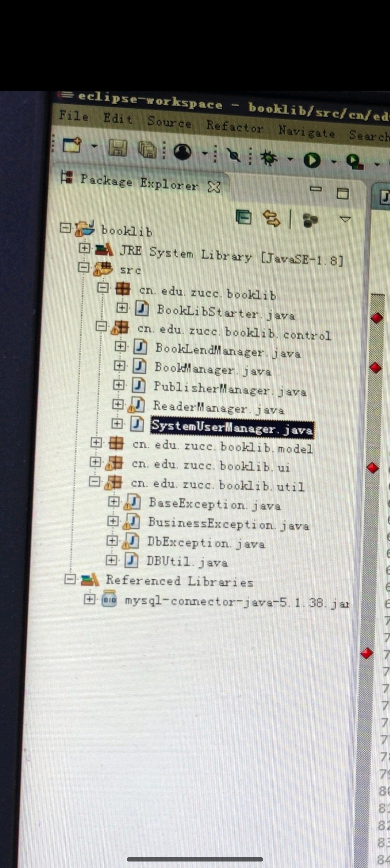This screenshot has width=390, height=868.
Task: Open the Source menu
Action: (169, 122)
